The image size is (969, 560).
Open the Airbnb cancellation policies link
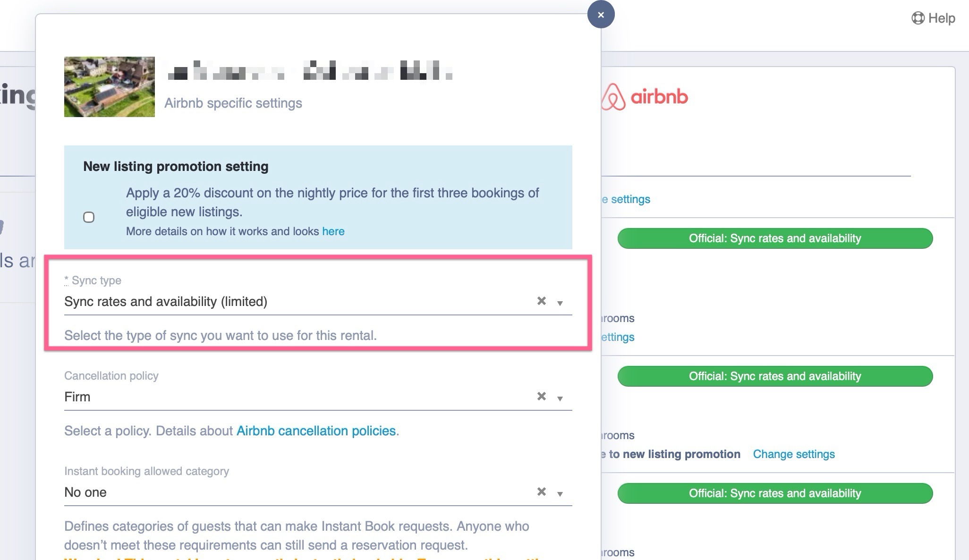click(x=316, y=431)
